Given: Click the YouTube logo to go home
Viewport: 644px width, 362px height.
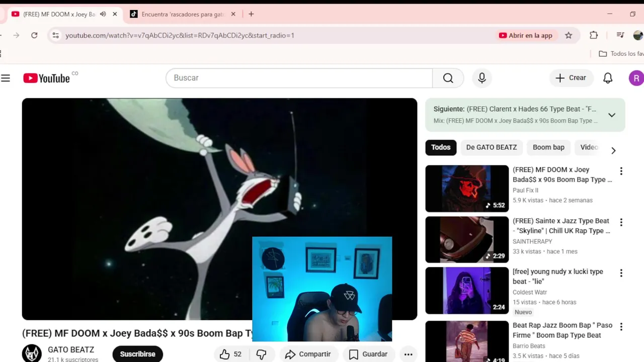Looking at the screenshot, I should pos(46,78).
